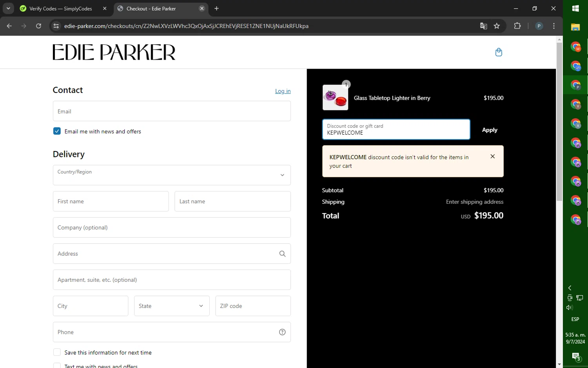Screen dimensions: 588x368
Task: Click the Discount code or gift card field
Action: click(396, 129)
